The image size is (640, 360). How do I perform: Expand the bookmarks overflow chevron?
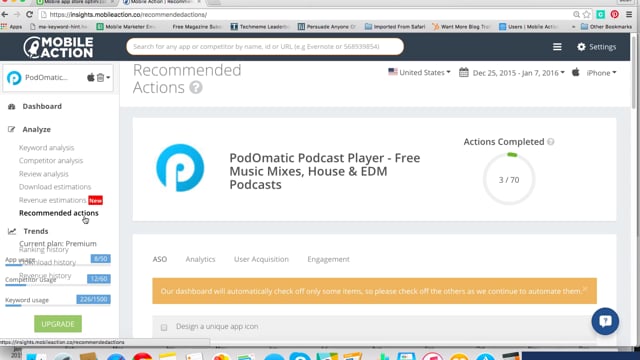point(573,27)
